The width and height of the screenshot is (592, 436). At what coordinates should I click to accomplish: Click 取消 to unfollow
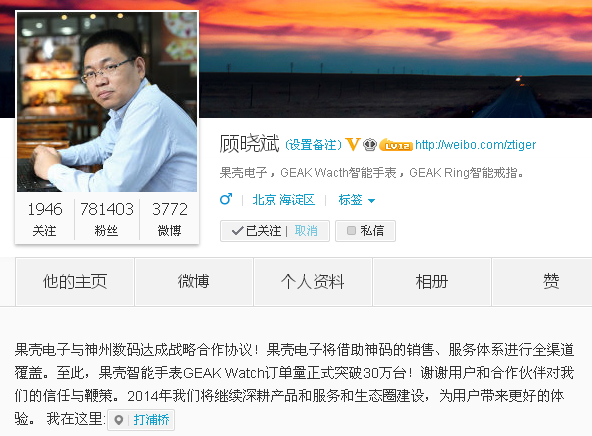306,231
